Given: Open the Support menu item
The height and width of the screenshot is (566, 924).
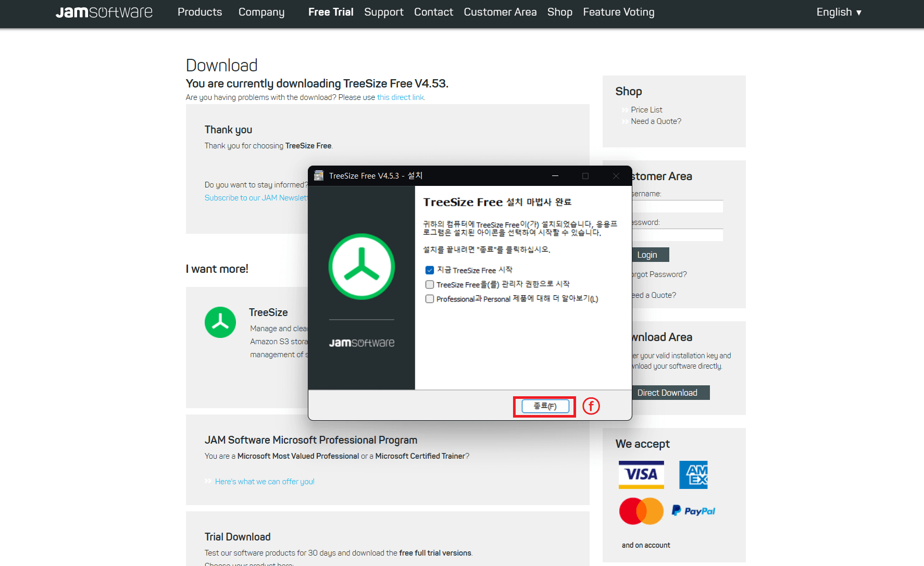Looking at the screenshot, I should [384, 12].
